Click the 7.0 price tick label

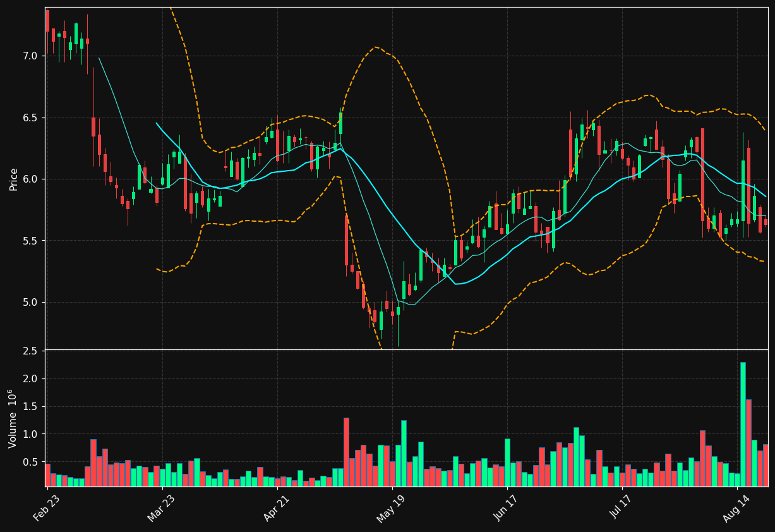pyautogui.click(x=31, y=56)
